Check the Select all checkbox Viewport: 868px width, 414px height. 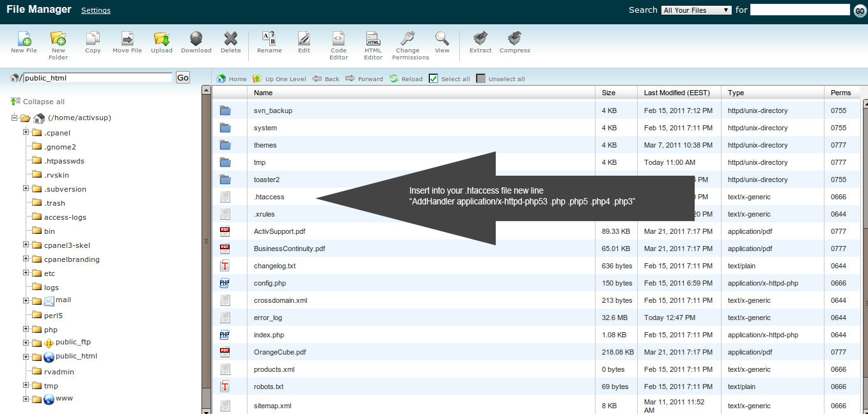(433, 79)
